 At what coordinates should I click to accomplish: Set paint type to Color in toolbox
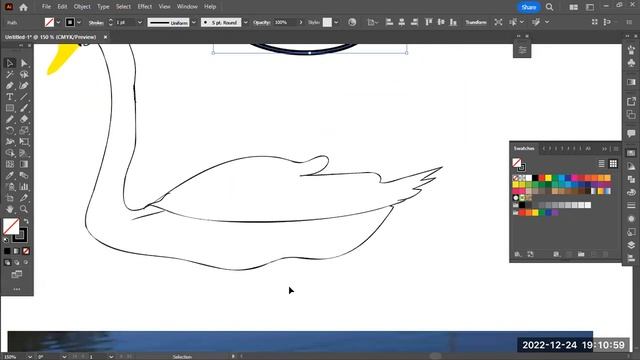(7, 251)
